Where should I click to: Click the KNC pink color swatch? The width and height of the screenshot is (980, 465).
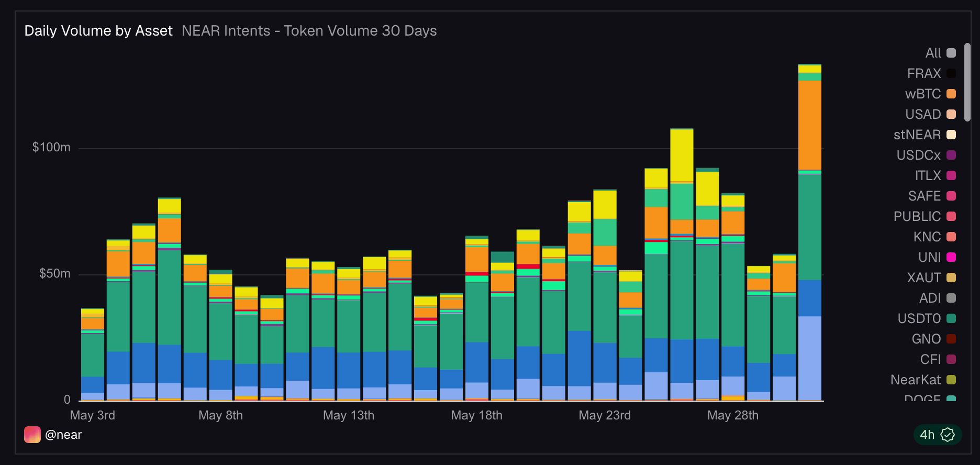pyautogui.click(x=951, y=237)
